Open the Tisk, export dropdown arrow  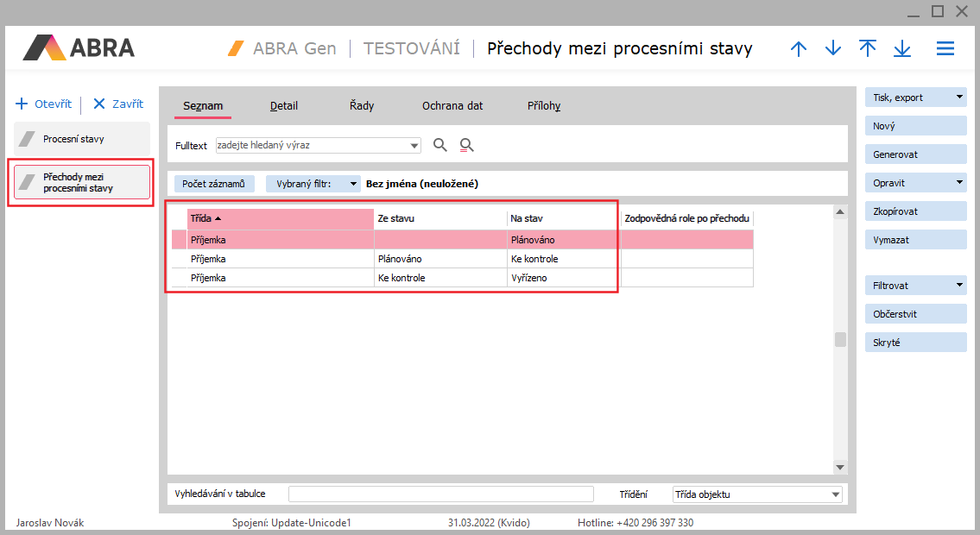pos(959,98)
